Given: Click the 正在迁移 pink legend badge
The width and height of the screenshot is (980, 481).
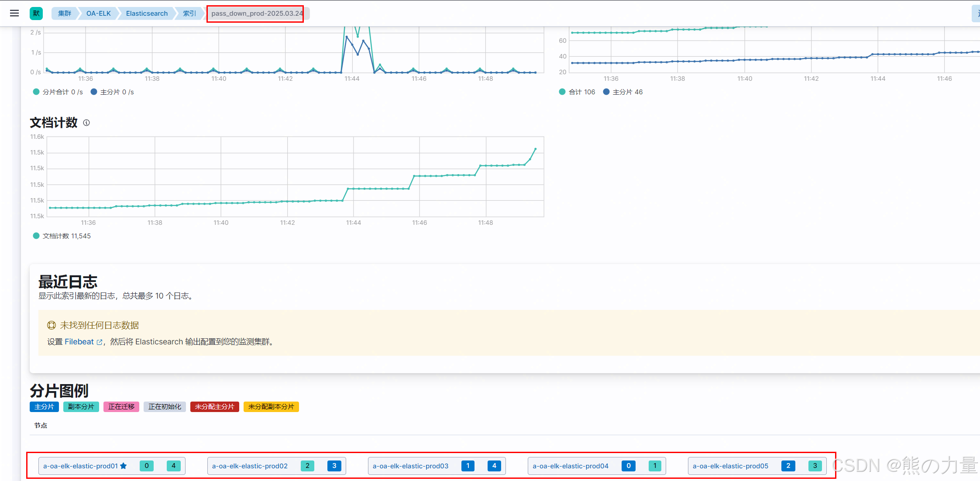Looking at the screenshot, I should pyautogui.click(x=121, y=407).
